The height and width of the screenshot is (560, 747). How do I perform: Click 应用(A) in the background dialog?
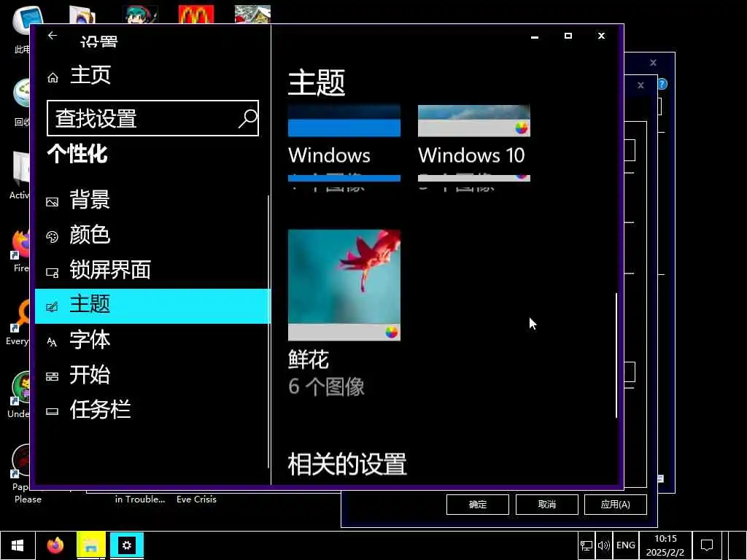click(x=616, y=505)
